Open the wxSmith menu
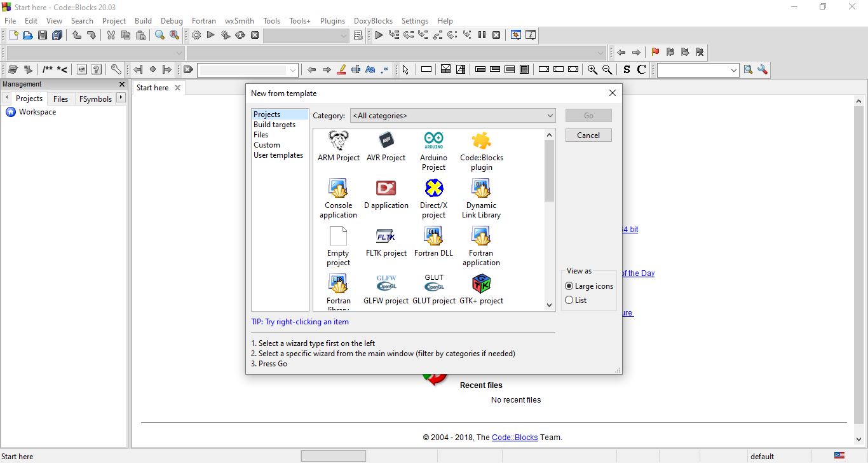This screenshot has width=868, height=463. coord(240,21)
